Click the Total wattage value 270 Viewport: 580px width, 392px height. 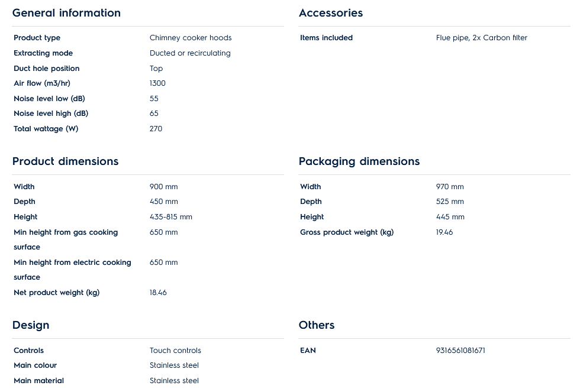156,129
